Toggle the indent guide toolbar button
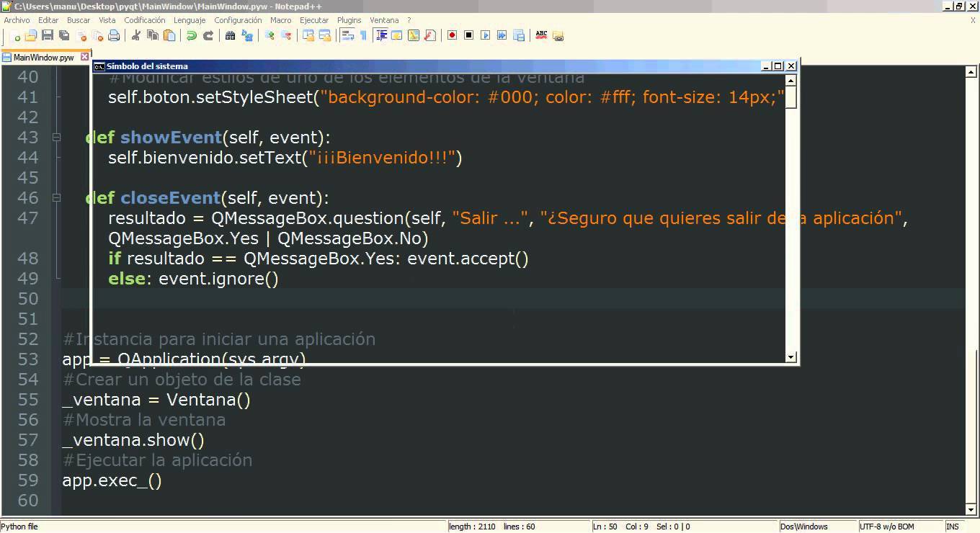 tap(381, 35)
